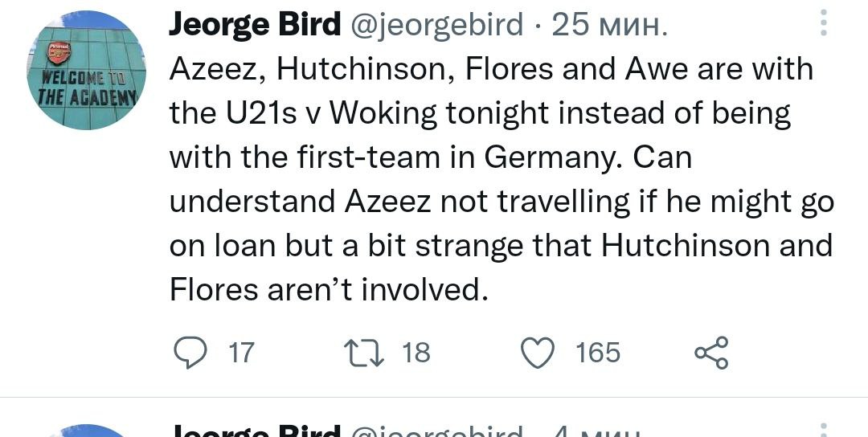Click the Arsenal crest in the avatar

click(59, 54)
